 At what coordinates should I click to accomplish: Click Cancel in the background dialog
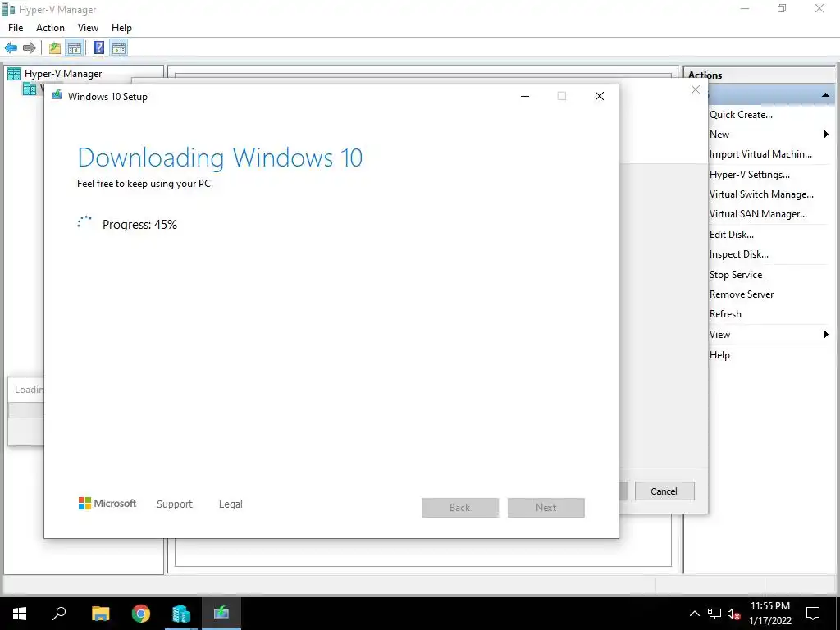(664, 491)
